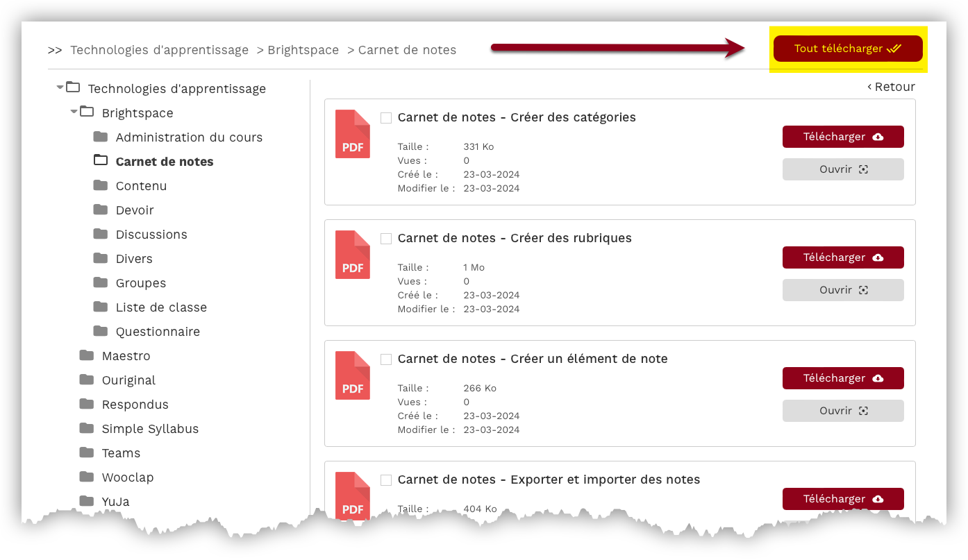Collapse the Technologies d'apprentissage tree node
This screenshot has height=560, width=968.
click(60, 87)
